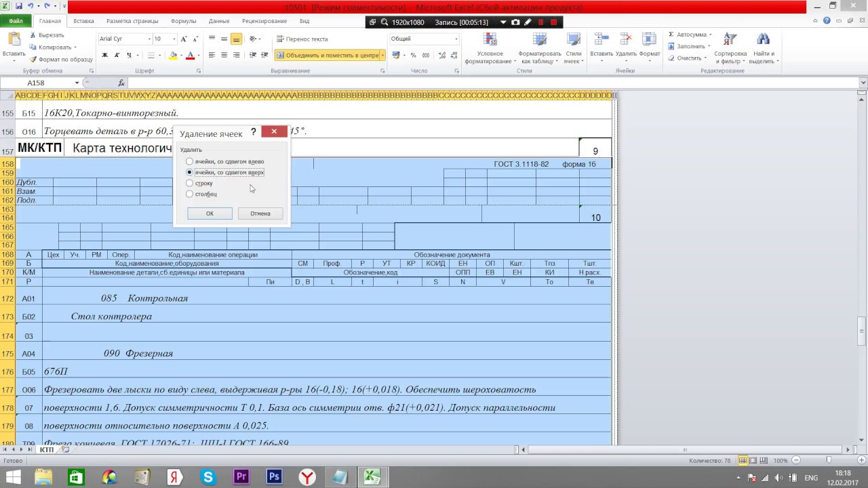Switch to the Формулы tab
The height and width of the screenshot is (488, 868).
tap(184, 21)
